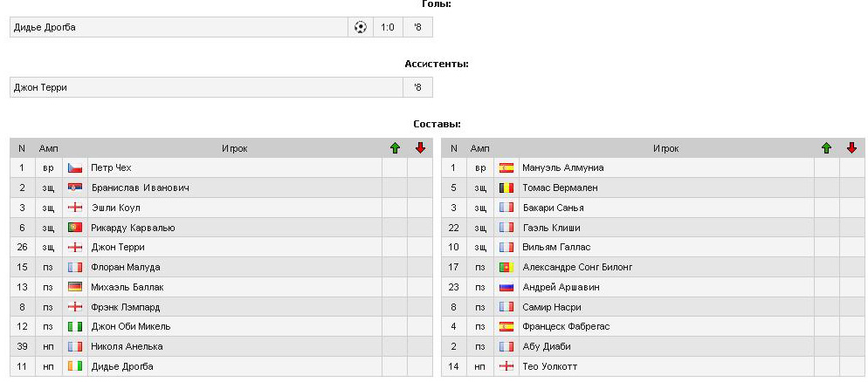Click the Игрок column header in left table
The image size is (868, 382).
coord(234,148)
